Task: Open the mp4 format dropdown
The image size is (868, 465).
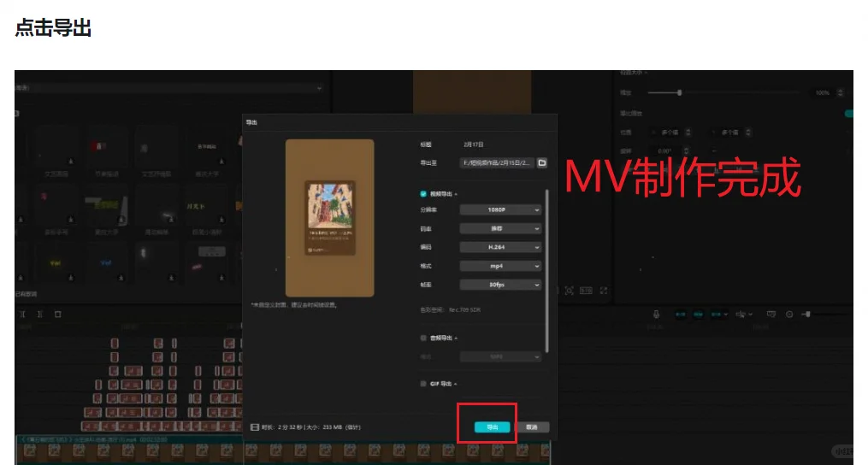Action: 500,267
